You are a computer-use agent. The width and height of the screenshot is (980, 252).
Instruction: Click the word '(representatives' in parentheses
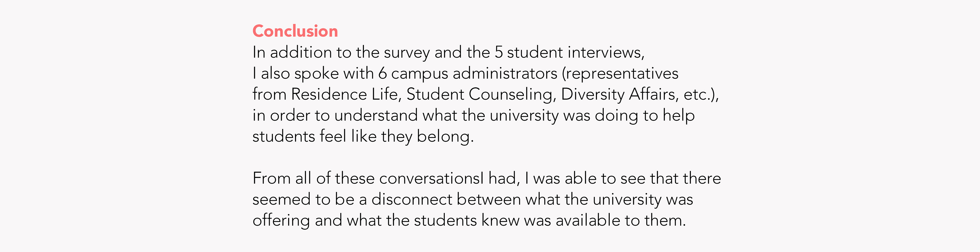(620, 74)
